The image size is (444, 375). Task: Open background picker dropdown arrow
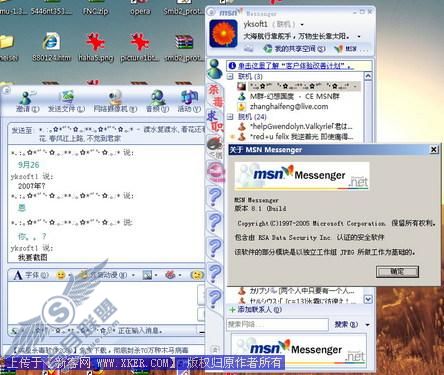click(x=156, y=275)
